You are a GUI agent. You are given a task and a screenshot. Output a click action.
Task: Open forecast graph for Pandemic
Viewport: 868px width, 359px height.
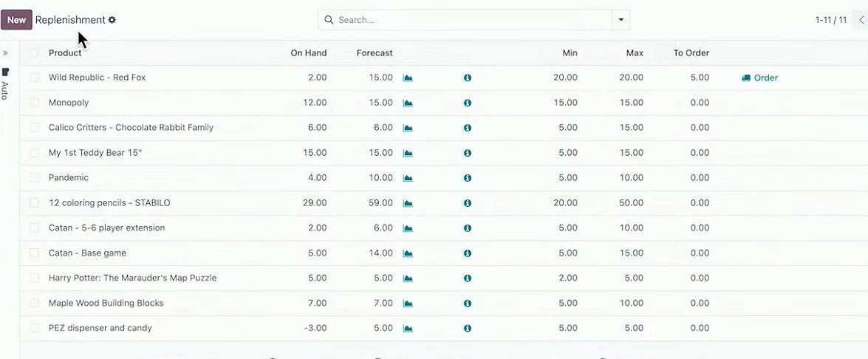[408, 178]
